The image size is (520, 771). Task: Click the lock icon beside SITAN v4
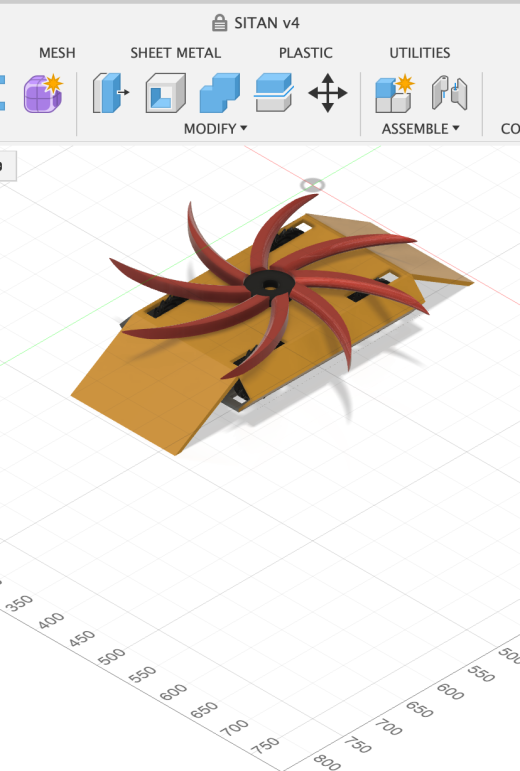tap(219, 23)
